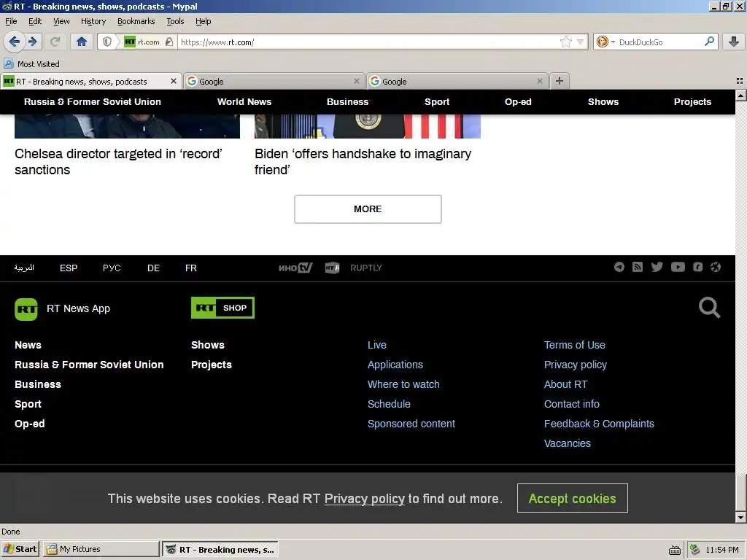Open RT YouTube channel icon

tap(678, 267)
